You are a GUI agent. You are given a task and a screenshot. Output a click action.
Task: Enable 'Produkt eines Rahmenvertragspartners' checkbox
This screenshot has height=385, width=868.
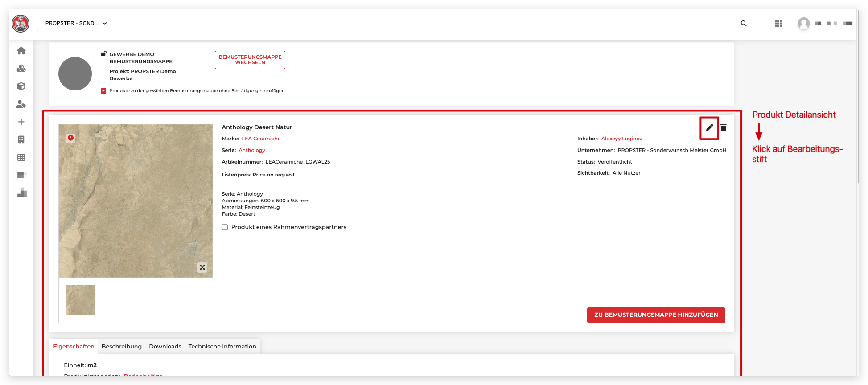pos(225,227)
